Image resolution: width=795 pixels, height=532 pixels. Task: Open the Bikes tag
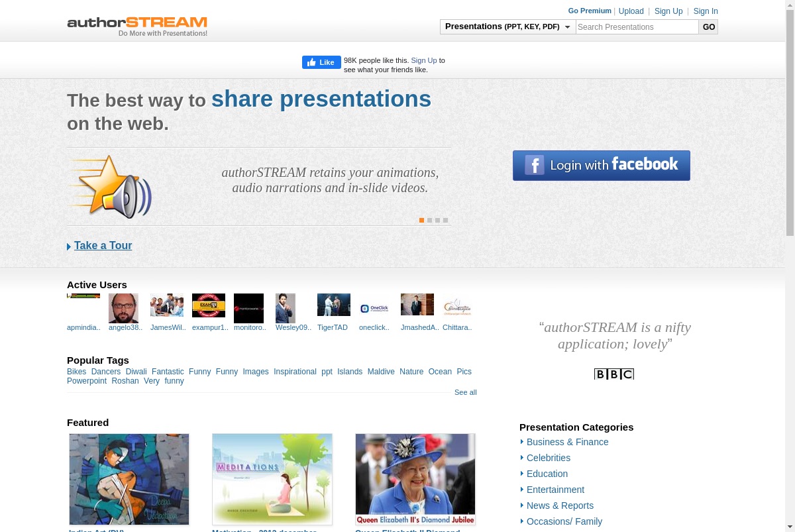[x=76, y=372]
